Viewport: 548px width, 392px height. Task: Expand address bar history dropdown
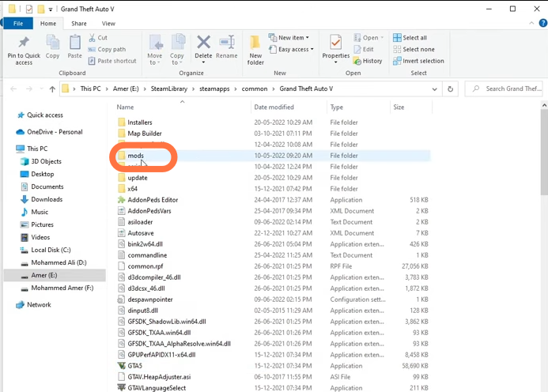[x=434, y=89]
